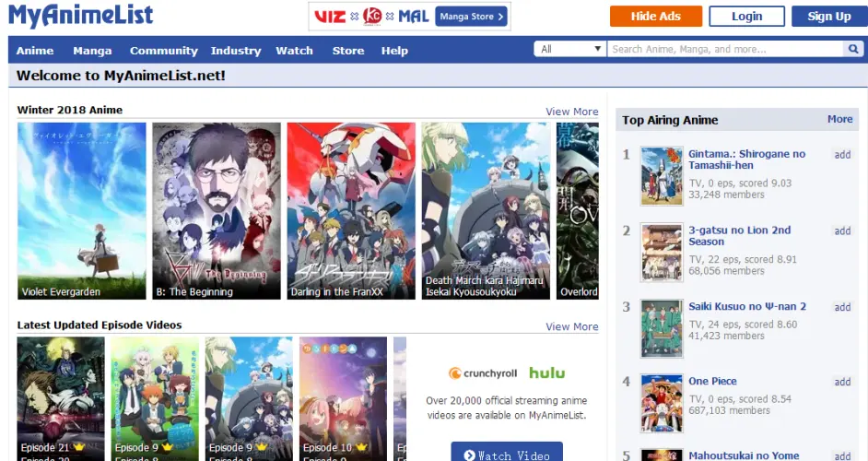The height and width of the screenshot is (461, 868).
Task: Click the Watch Video button
Action: pos(507,454)
